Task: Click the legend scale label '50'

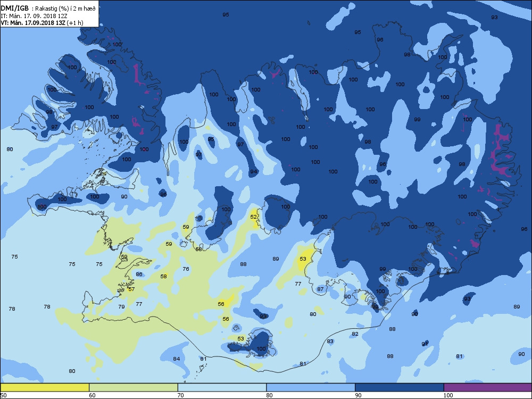Action: 3,395
